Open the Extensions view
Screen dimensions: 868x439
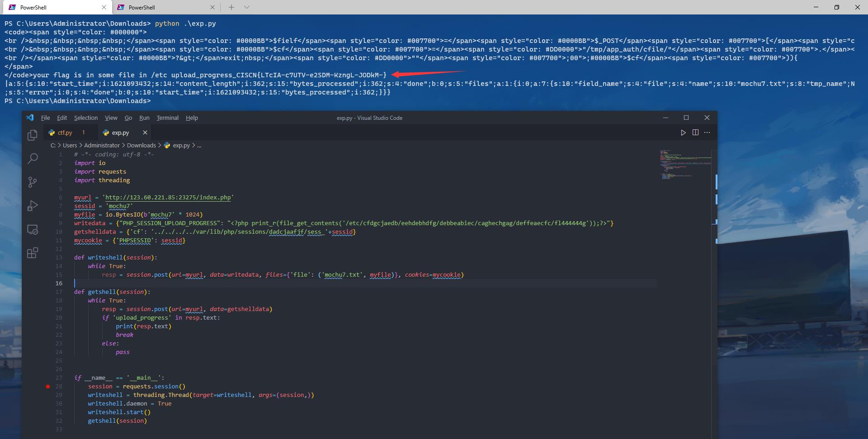click(32, 253)
